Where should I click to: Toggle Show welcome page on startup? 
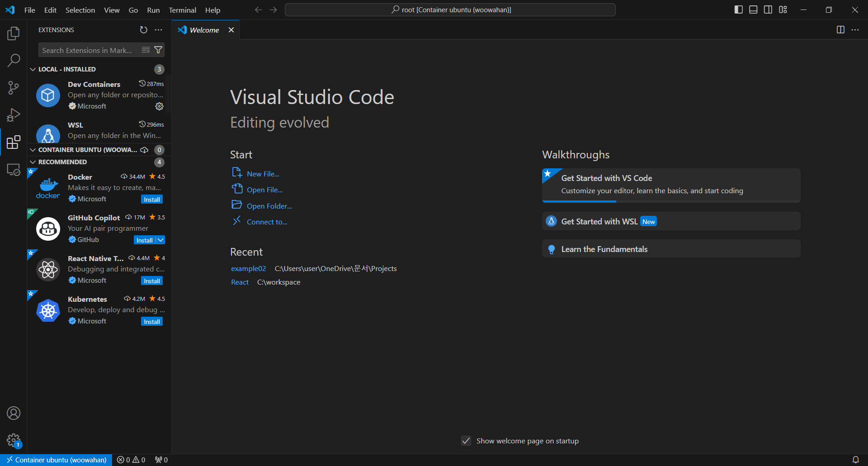(466, 441)
